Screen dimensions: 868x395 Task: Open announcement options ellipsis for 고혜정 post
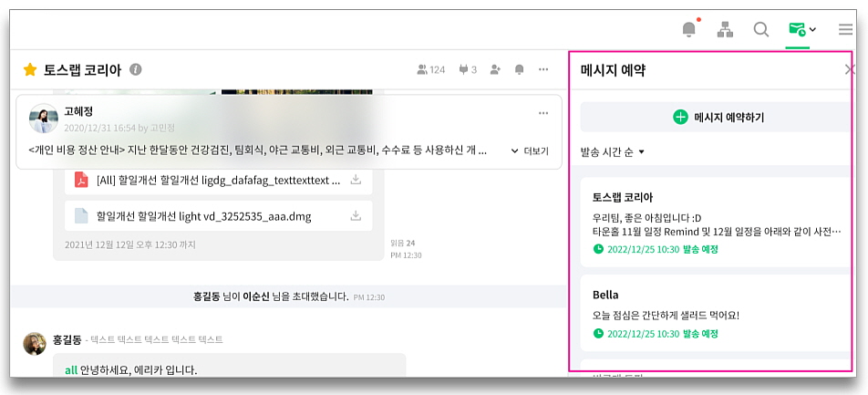coord(543,113)
